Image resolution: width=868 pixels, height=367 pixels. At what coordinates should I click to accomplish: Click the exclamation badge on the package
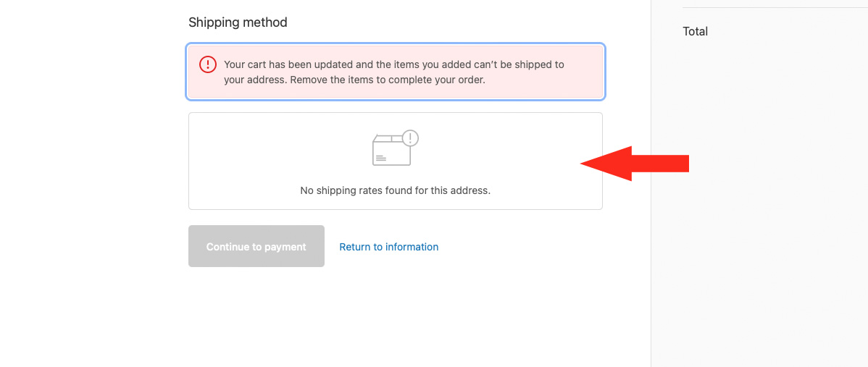[410, 138]
